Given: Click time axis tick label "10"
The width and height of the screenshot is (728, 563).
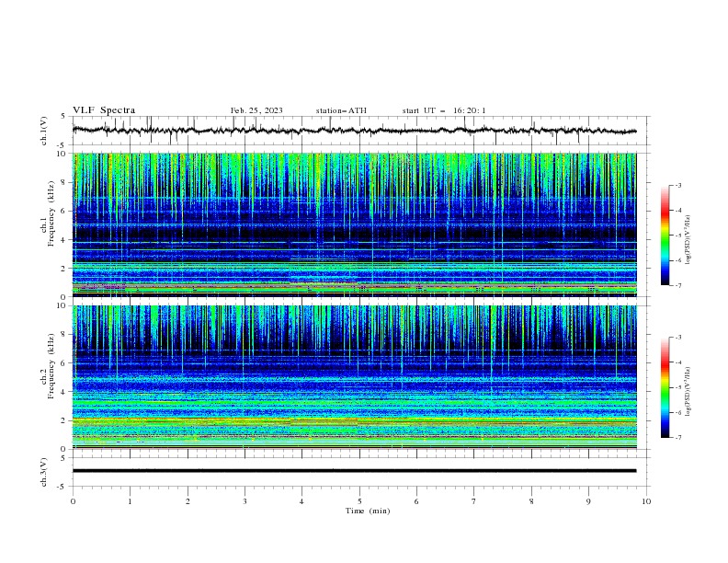Looking at the screenshot, I should (x=646, y=501).
